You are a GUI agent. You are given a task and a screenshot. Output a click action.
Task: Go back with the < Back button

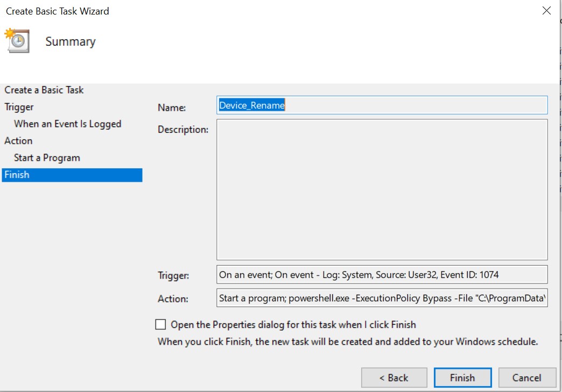[x=394, y=378]
